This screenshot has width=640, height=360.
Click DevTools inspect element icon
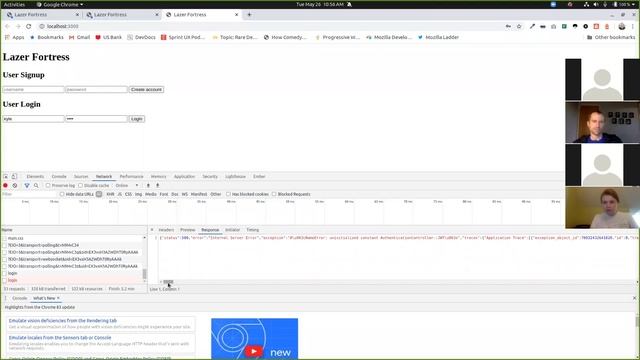[6, 176]
